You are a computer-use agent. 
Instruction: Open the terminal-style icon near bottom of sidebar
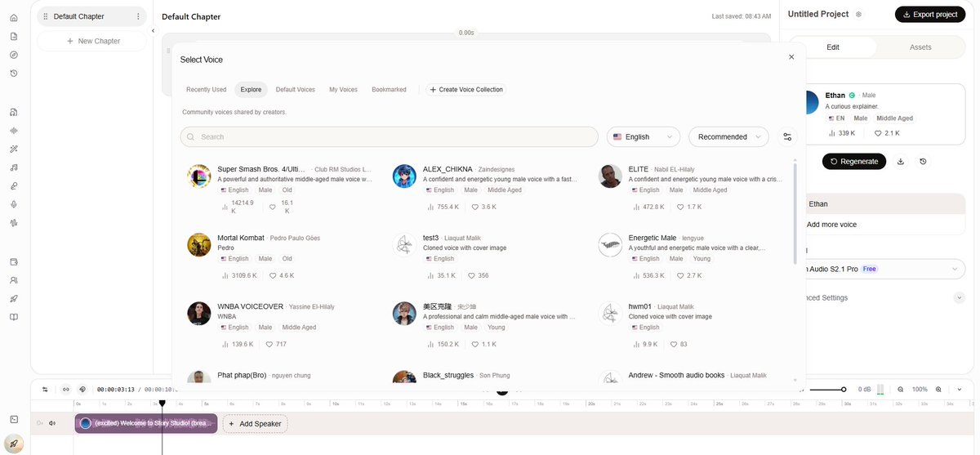click(14, 419)
